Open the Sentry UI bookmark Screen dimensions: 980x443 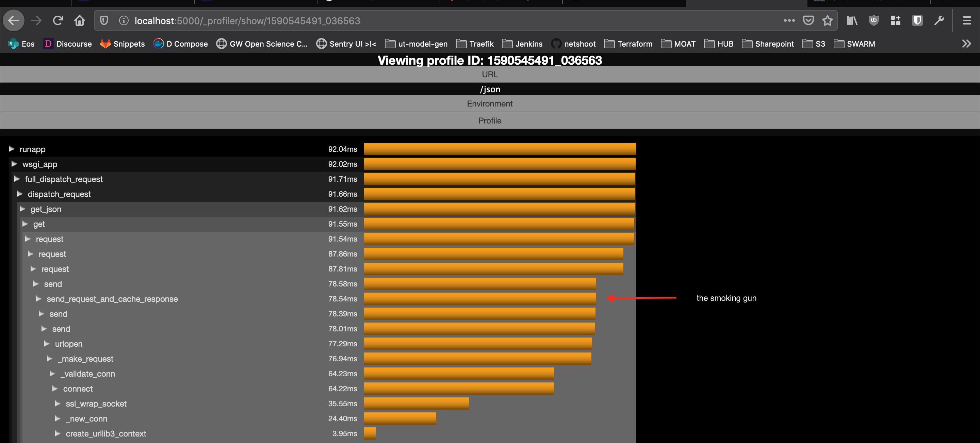point(346,44)
